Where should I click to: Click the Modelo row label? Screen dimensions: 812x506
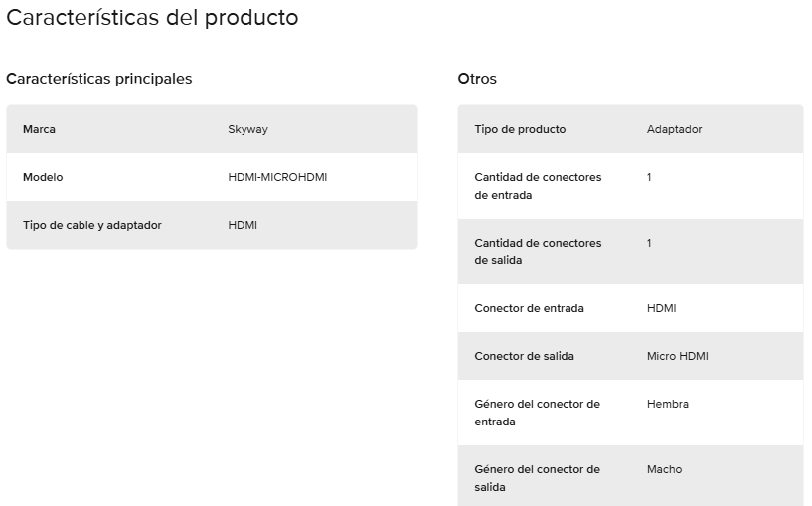(43, 177)
